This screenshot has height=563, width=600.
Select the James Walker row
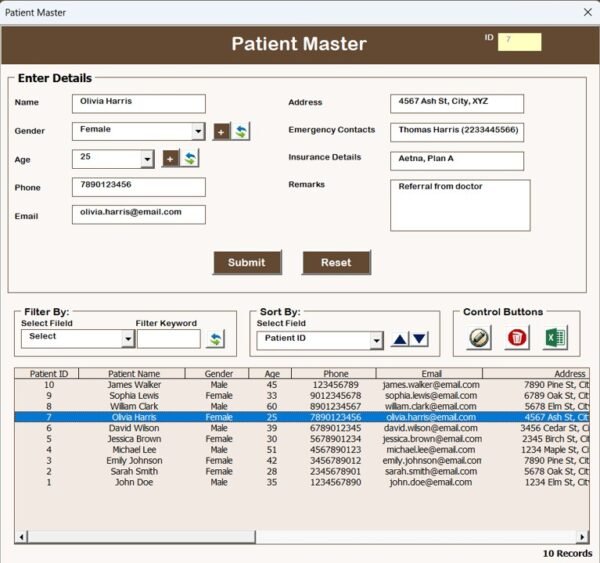pos(302,385)
